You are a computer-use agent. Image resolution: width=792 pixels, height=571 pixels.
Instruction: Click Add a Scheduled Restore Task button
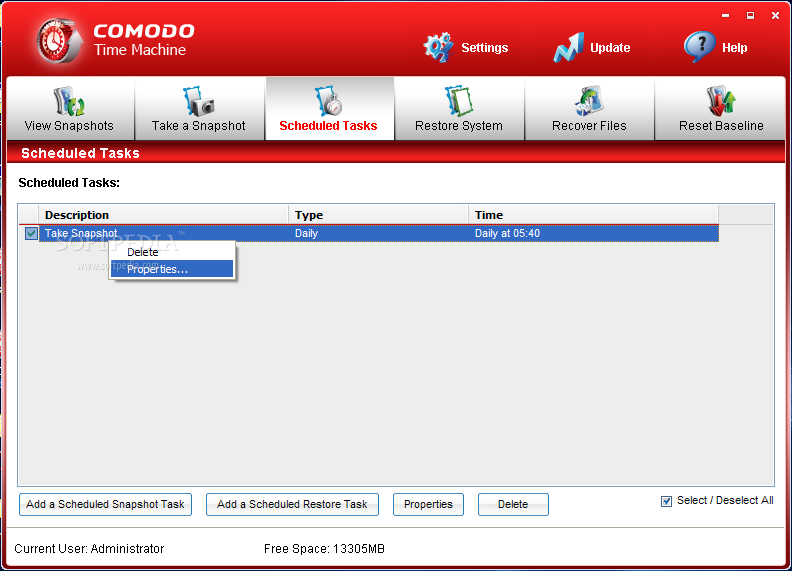tap(292, 504)
